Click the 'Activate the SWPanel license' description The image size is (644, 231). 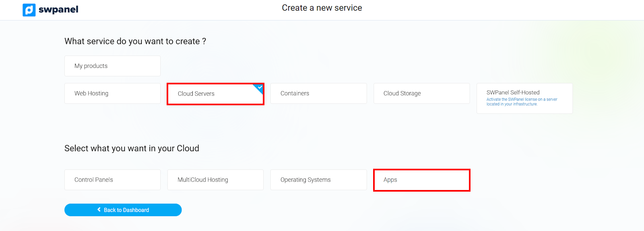click(522, 99)
